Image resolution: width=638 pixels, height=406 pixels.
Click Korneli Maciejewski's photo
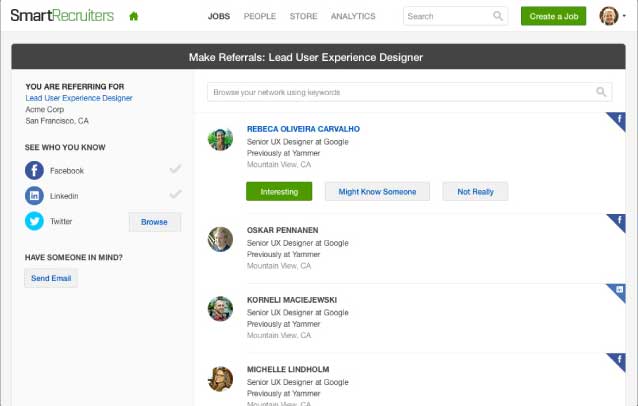coord(220,309)
